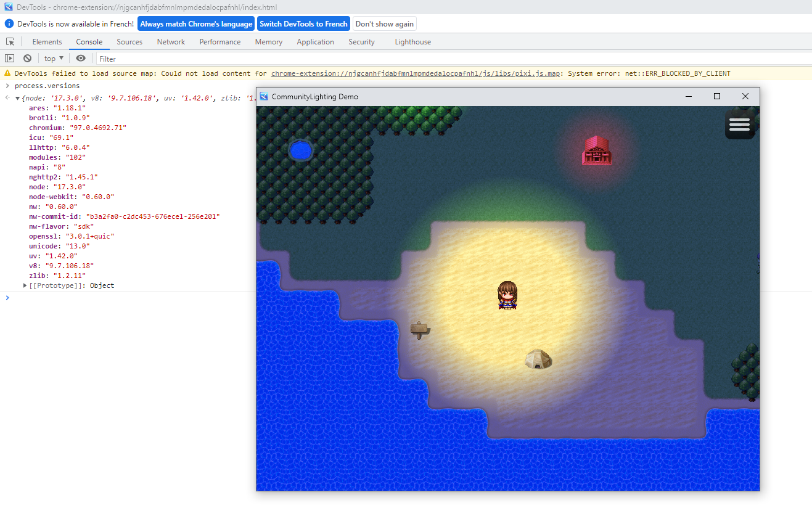Click the unicode value "13.0"
Screen dimensions: 812x508
77,246
